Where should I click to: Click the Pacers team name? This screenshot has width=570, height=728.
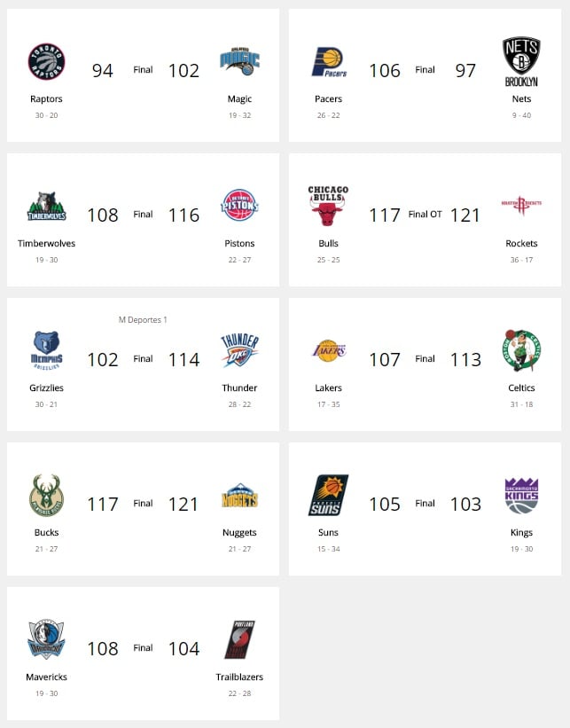pos(328,99)
